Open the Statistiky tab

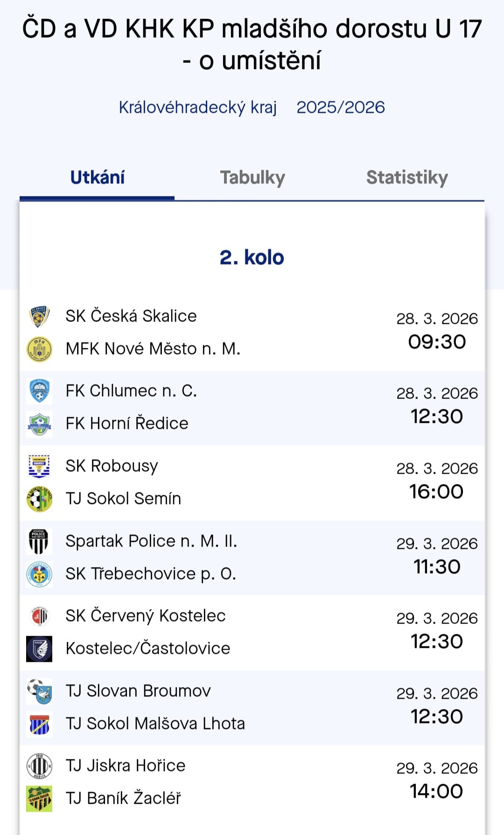click(x=407, y=178)
